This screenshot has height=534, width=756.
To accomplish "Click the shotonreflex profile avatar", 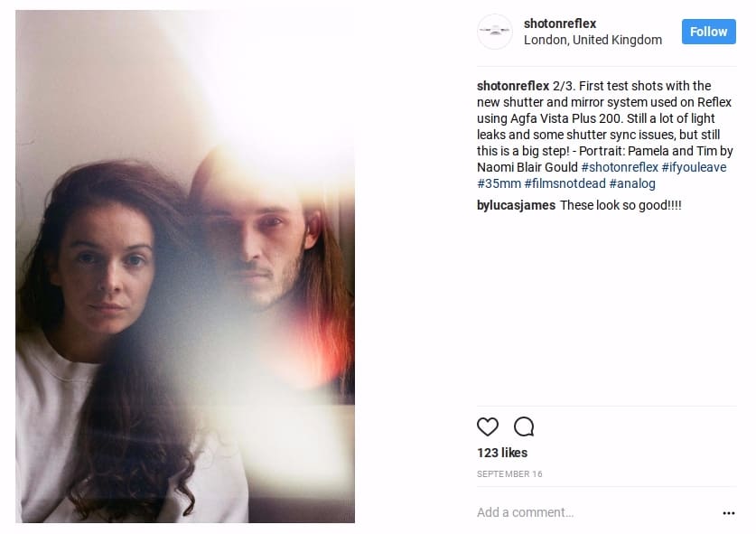I will click(x=494, y=32).
